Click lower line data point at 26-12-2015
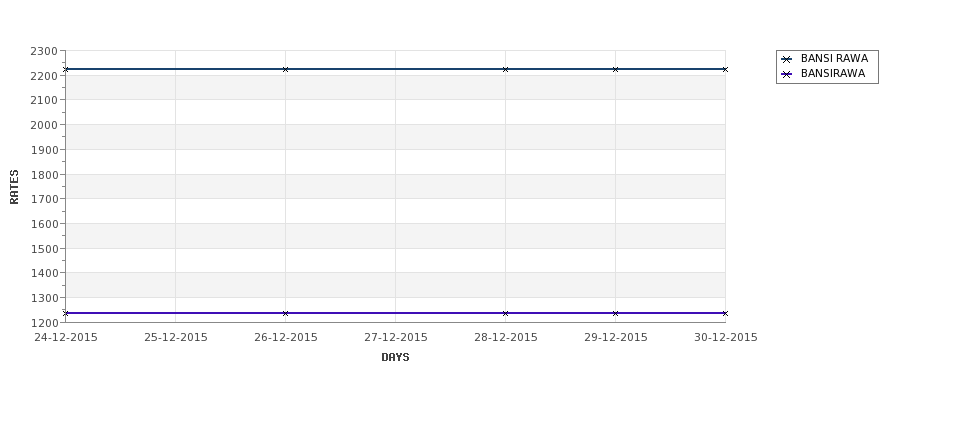This screenshot has height=429, width=975. coord(285,313)
